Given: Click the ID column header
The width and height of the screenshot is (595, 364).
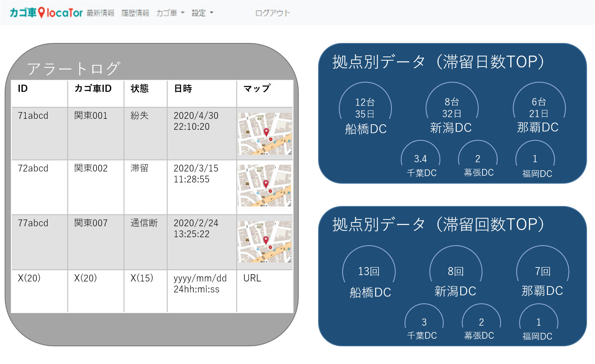Looking at the screenshot, I should point(40,94).
